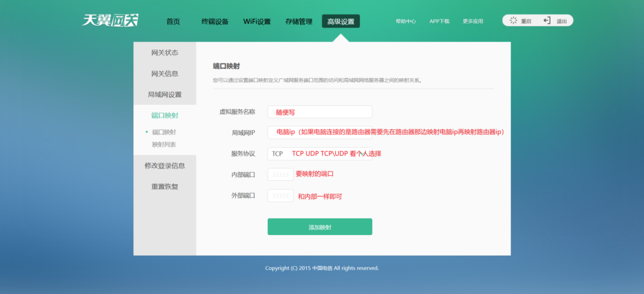Image resolution: width=644 pixels, height=294 pixels.
Task: Expand 网关状态 in the sidebar
Action: click(x=165, y=53)
